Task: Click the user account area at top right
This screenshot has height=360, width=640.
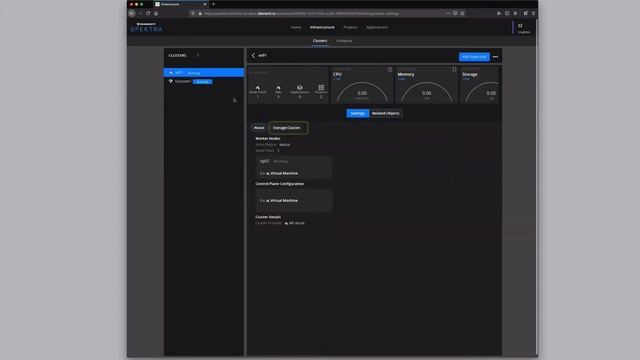Action: (x=523, y=28)
